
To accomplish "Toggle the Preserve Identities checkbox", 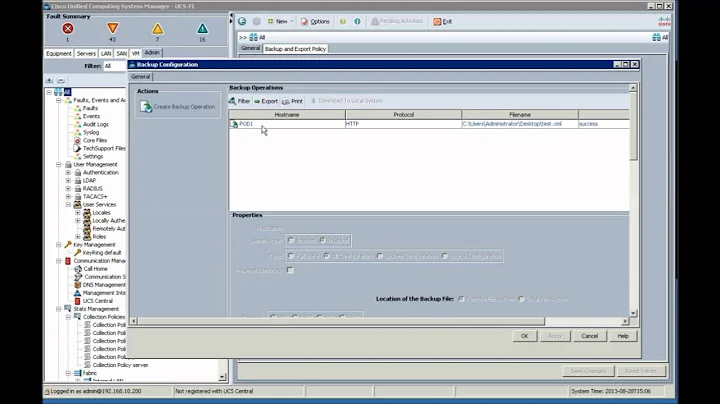I will pos(290,270).
